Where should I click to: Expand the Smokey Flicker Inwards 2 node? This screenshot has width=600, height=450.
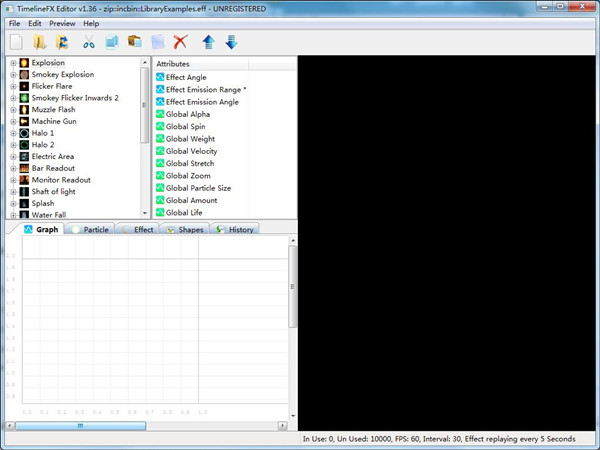pos(13,98)
